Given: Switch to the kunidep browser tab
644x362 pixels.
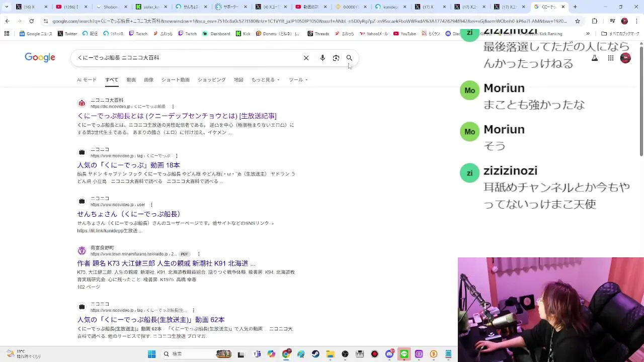Looking at the screenshot, I should [x=390, y=7].
